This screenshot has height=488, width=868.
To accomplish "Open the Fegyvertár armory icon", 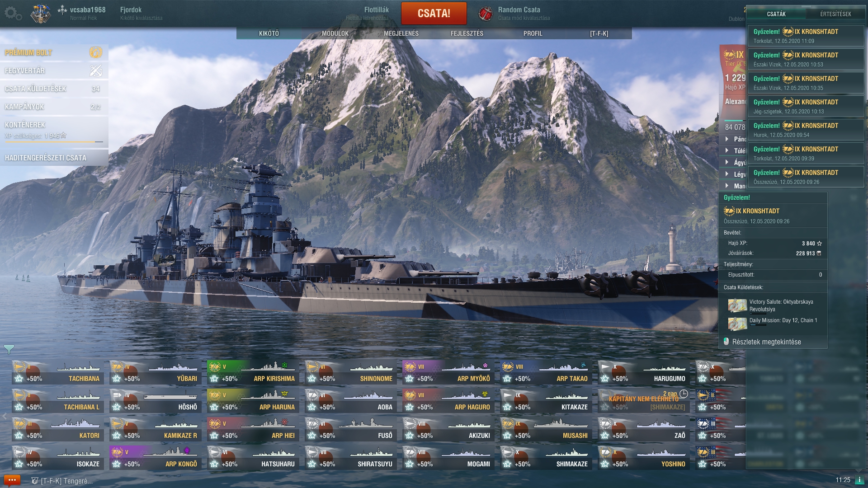I will tap(96, 70).
